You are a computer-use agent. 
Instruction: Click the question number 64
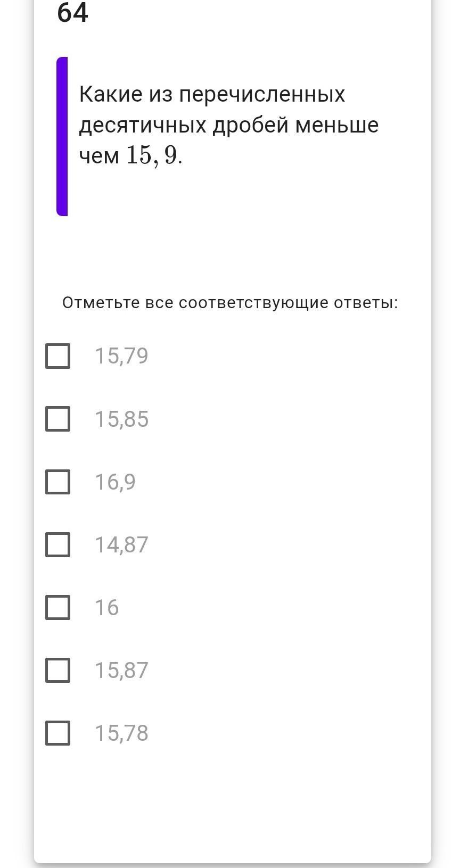click(x=72, y=13)
